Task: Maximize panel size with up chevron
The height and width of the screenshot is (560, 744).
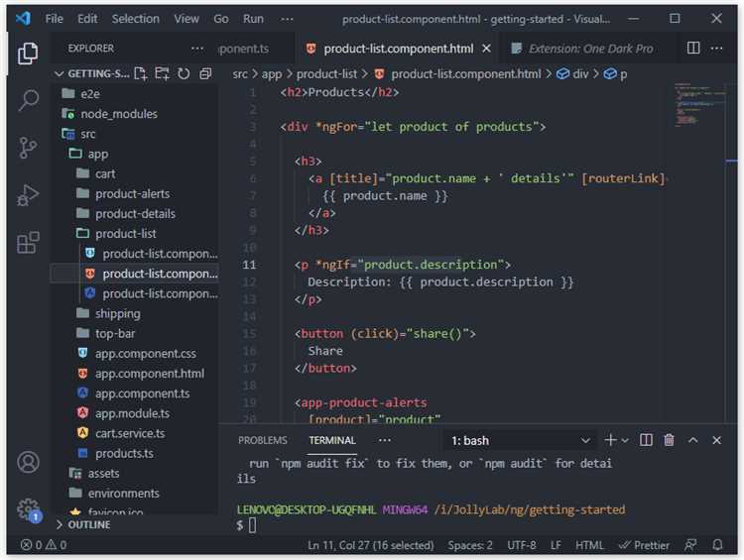Action: [x=693, y=440]
